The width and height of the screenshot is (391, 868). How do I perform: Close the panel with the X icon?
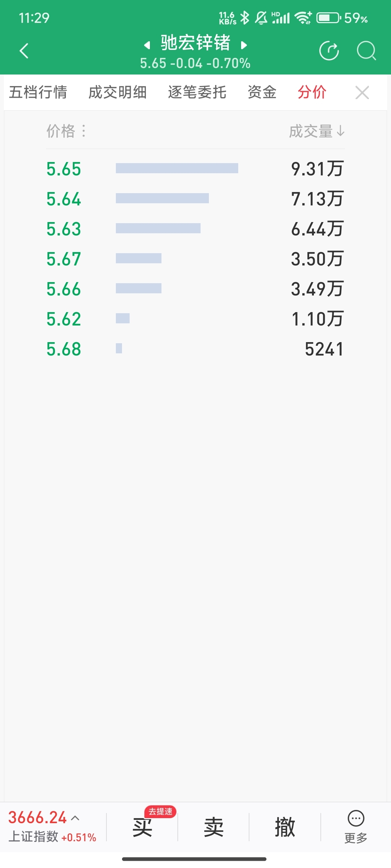pos(362,93)
